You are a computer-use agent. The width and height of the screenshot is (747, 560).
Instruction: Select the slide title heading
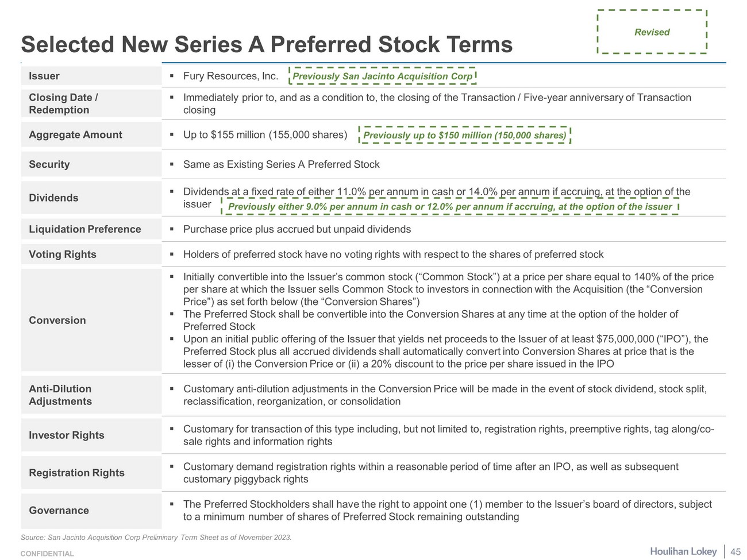[267, 45]
